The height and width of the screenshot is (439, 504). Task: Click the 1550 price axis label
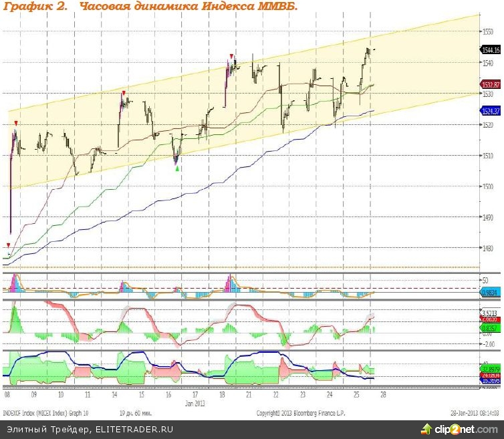point(488,31)
